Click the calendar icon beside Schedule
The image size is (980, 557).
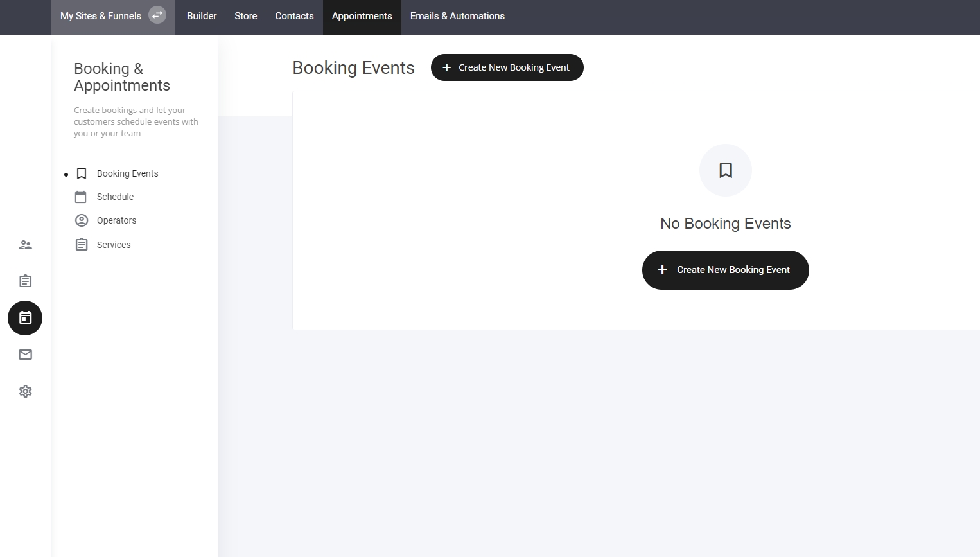click(81, 197)
